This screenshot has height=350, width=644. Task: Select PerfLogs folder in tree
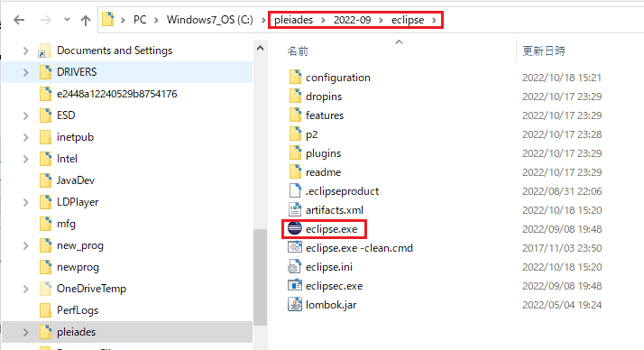pyautogui.click(x=78, y=310)
